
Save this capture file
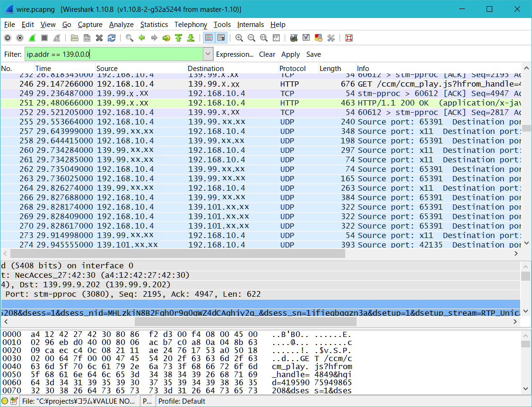87,38
